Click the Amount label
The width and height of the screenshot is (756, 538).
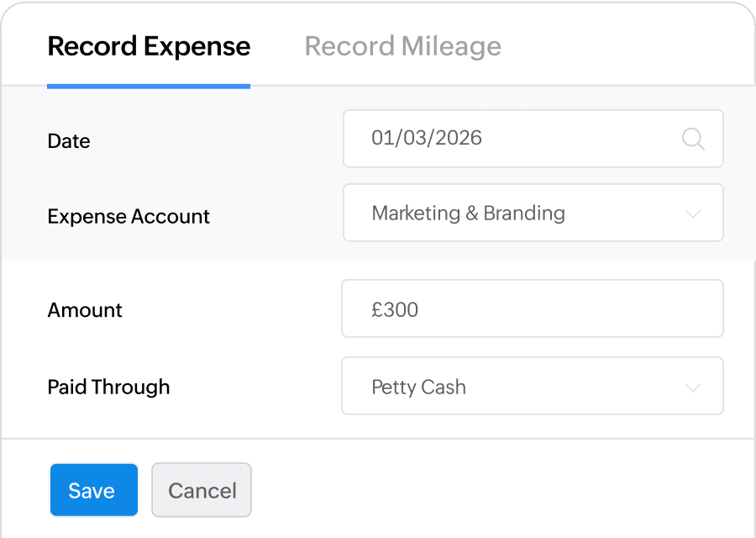(x=84, y=310)
